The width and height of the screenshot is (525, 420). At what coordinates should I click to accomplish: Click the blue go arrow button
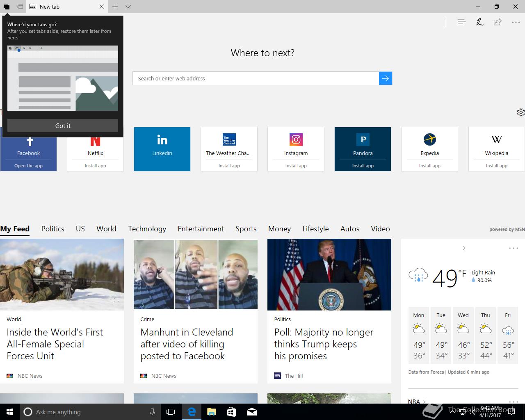pyautogui.click(x=386, y=78)
